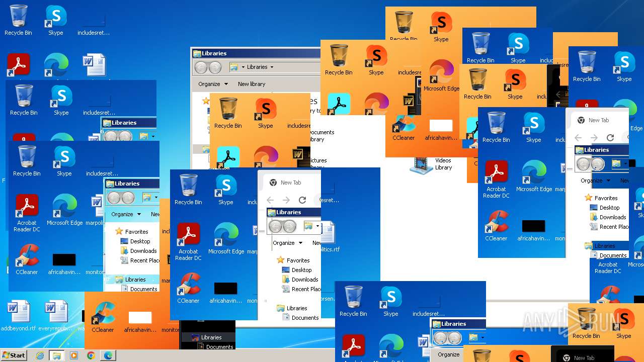Open Organize menu in the center copy's Libraries window
This screenshot has width=644, height=362.
coord(287,243)
